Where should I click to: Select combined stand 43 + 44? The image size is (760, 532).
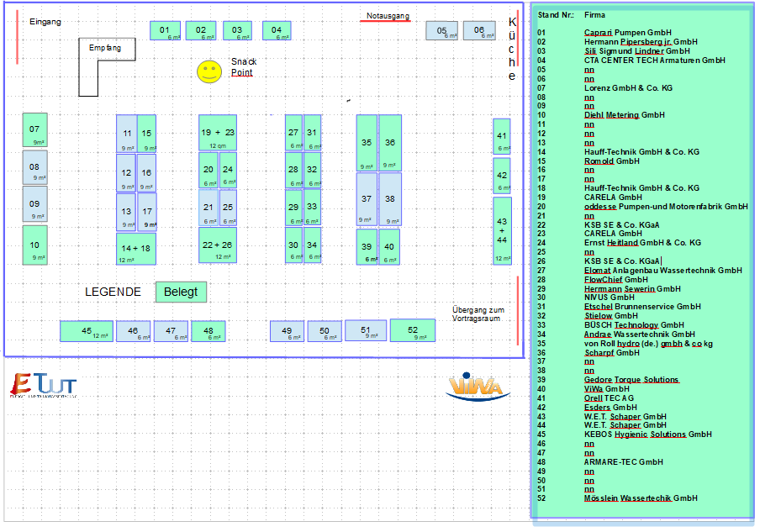502,230
